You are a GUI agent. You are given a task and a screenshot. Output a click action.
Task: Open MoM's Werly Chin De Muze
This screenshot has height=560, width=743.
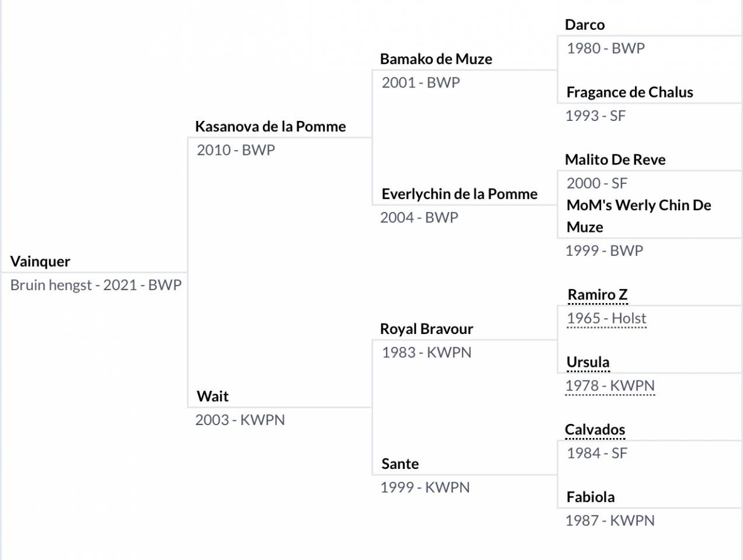coord(638,215)
